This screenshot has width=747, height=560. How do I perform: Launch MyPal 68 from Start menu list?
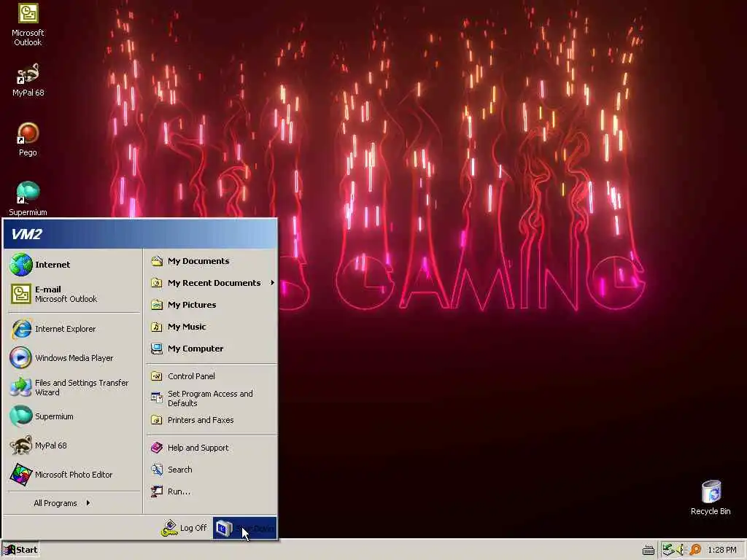click(74, 446)
